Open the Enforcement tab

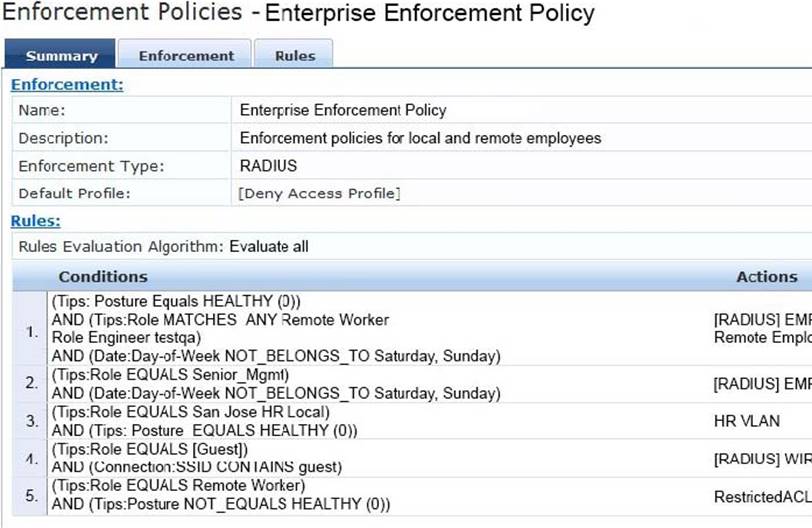pos(185,56)
